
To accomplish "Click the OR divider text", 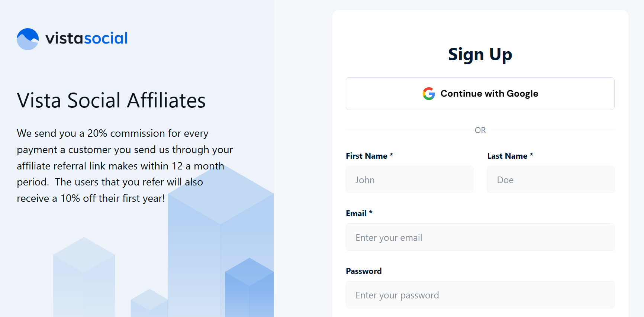I will click(x=480, y=130).
